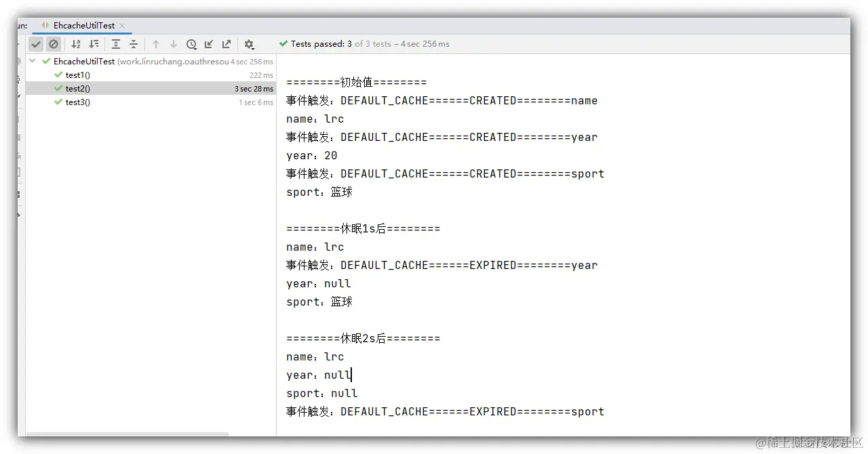Viewport: 868px width, 454px height.
Task: Click the '休眠2s后' console header line
Action: tap(363, 338)
